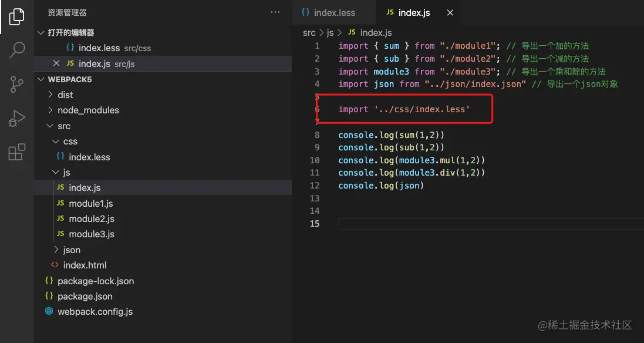Click the HTML icon of index.html
The width and height of the screenshot is (644, 343).
pyautogui.click(x=55, y=264)
